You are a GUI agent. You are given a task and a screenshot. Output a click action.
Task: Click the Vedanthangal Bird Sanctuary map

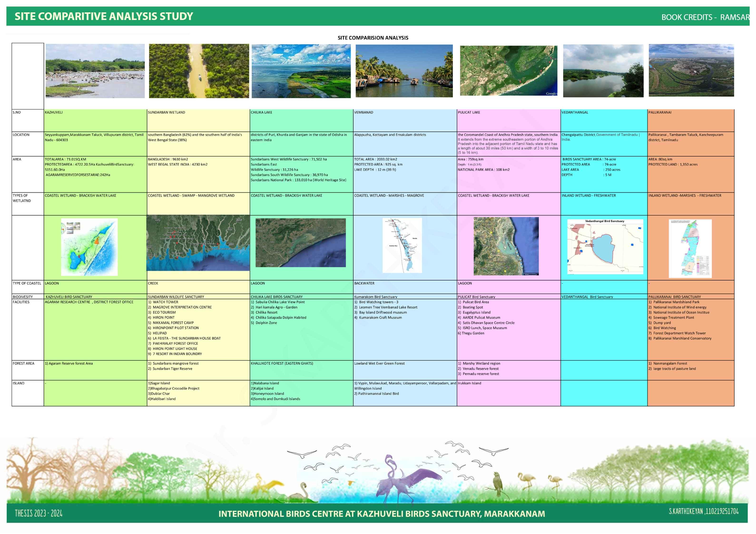point(605,247)
